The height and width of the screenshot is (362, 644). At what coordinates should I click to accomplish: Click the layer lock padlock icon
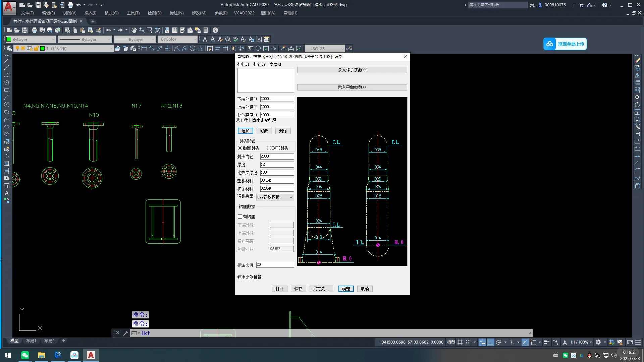click(x=37, y=48)
